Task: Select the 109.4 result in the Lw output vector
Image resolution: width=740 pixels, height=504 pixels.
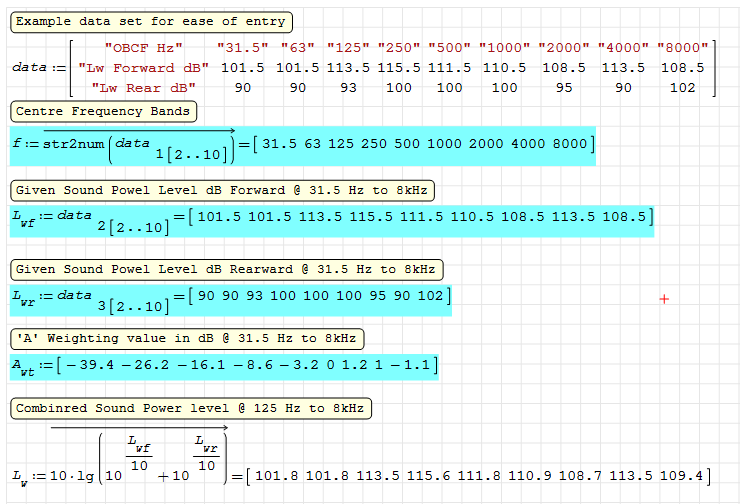Action: pyautogui.click(x=689, y=475)
